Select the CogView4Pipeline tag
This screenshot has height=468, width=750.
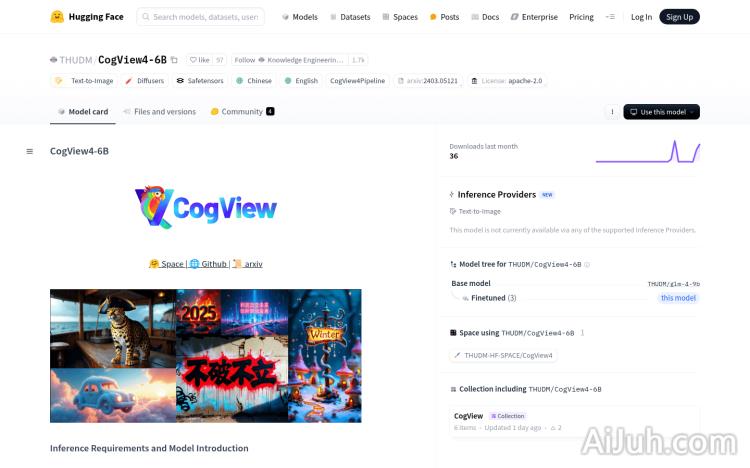coord(357,81)
